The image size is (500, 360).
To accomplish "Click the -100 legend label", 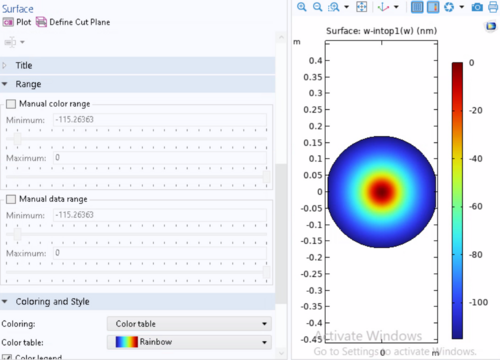I will 478,302.
